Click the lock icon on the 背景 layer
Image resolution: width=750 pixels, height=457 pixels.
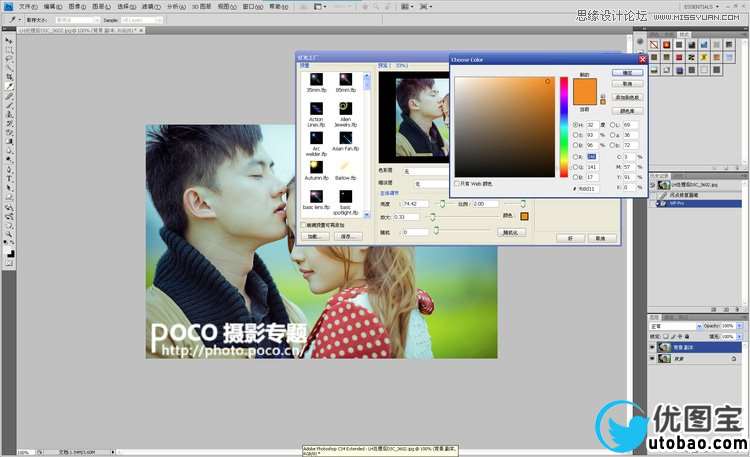(x=734, y=358)
